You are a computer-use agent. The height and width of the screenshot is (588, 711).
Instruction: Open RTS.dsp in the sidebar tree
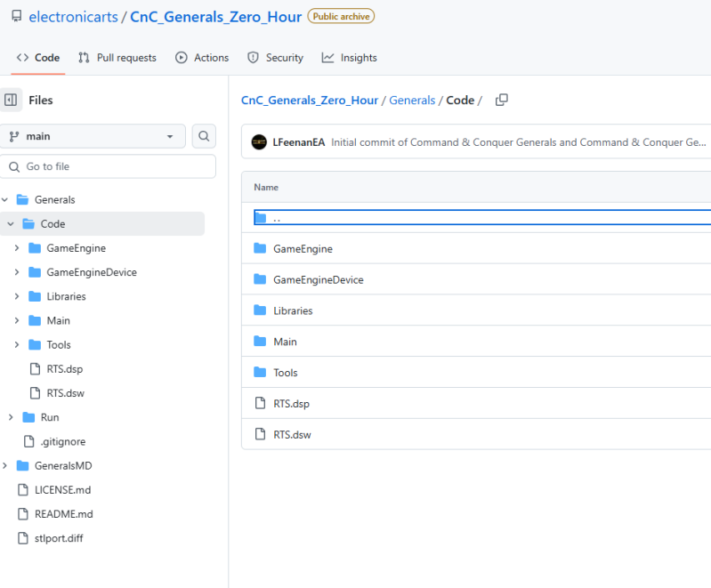click(x=65, y=369)
